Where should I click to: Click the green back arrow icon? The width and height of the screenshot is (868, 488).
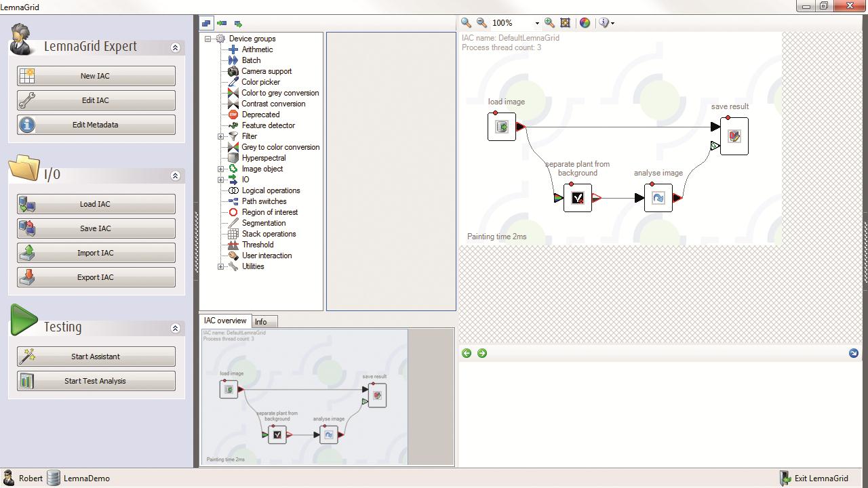[467, 353]
